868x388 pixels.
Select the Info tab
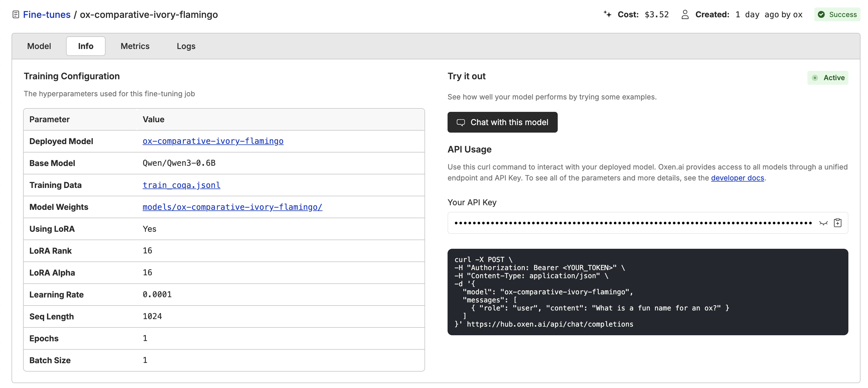(x=86, y=46)
